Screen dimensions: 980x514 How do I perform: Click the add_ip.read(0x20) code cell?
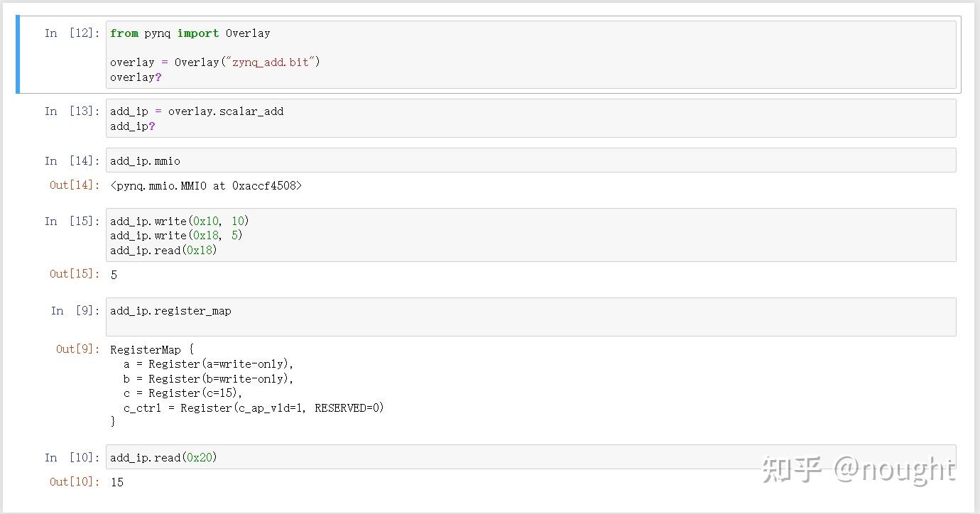click(530, 457)
